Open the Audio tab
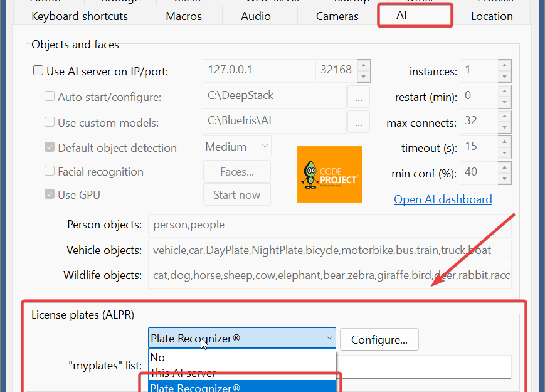Viewport: 545px width, 392px height. [256, 16]
